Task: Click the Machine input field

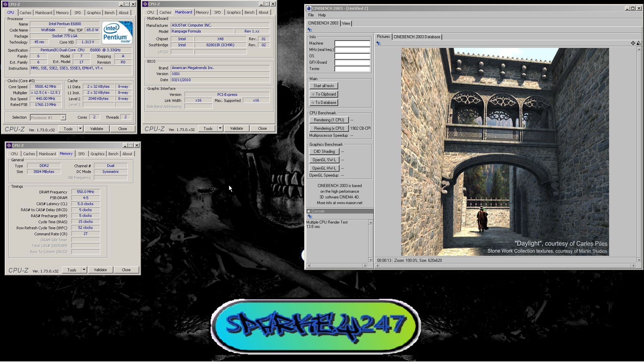Action: [352, 43]
